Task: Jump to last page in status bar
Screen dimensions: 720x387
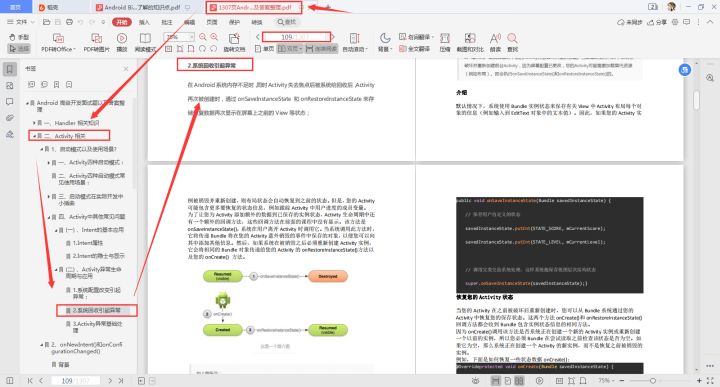Action: [x=121, y=381]
